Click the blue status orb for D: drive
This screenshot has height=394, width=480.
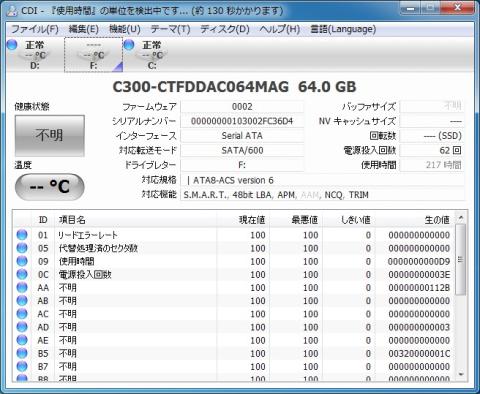tap(12, 45)
